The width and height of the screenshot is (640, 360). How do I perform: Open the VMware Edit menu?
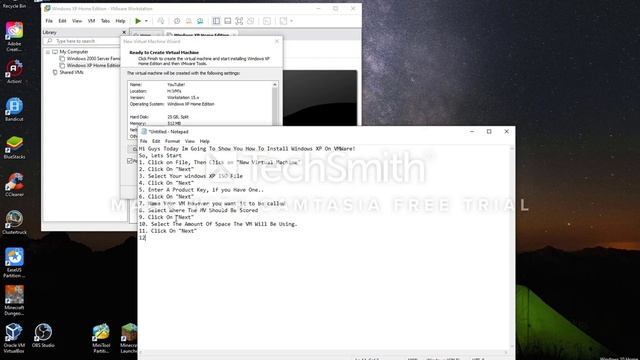point(62,21)
